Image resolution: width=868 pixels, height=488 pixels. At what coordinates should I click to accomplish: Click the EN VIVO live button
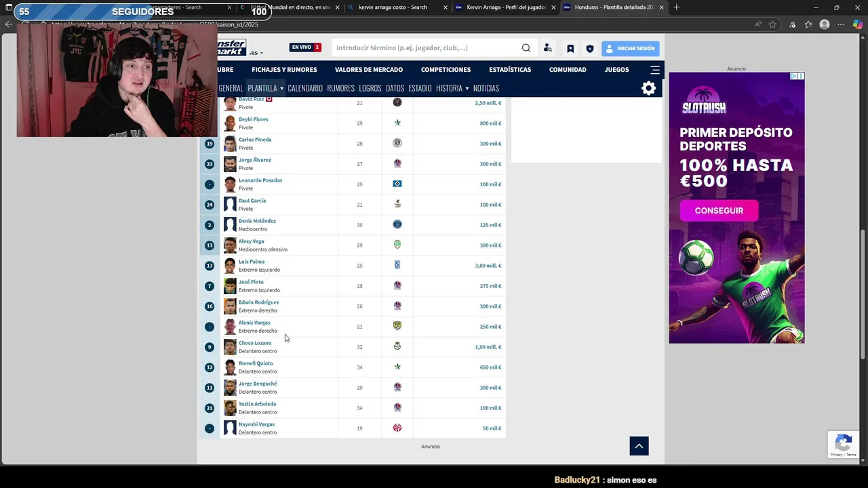click(x=305, y=47)
